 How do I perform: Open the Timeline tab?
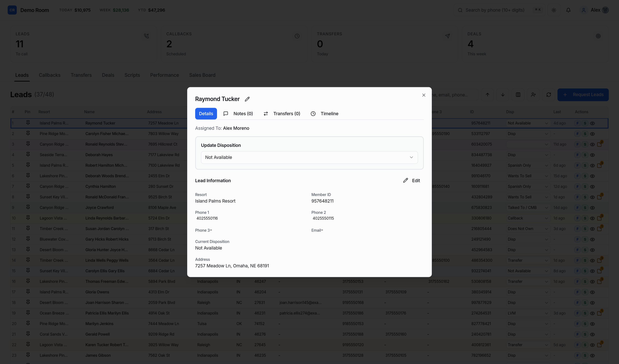[x=324, y=113]
